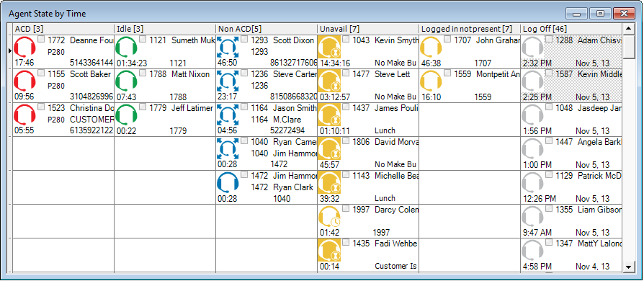Click number 52272494 for agent 1164
The height and width of the screenshot is (281, 644).
coord(287,130)
